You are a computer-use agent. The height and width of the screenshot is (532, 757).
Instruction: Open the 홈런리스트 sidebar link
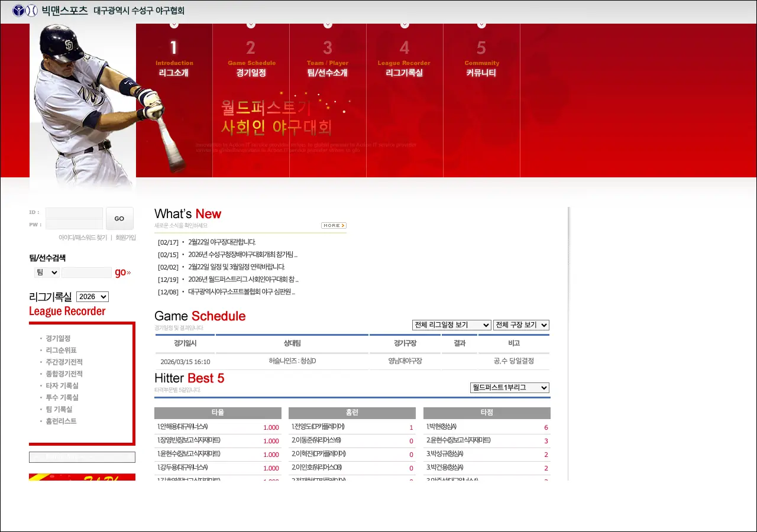point(61,421)
